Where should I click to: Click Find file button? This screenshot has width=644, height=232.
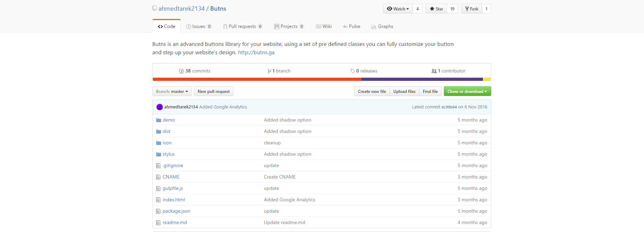click(x=430, y=91)
